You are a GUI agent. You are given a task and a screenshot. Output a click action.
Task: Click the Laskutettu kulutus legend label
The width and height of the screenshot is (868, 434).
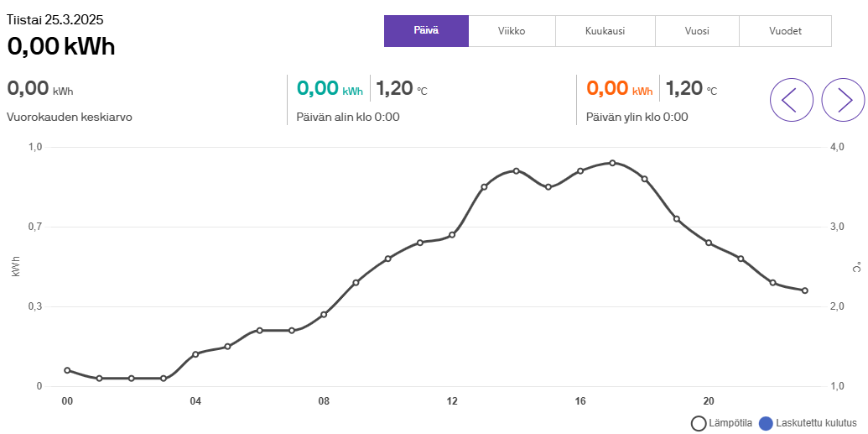816,424
